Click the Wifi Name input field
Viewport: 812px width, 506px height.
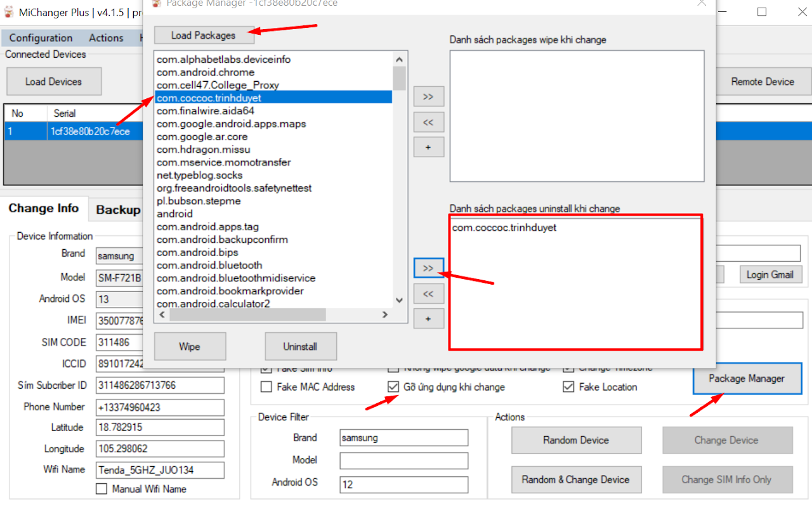160,470
